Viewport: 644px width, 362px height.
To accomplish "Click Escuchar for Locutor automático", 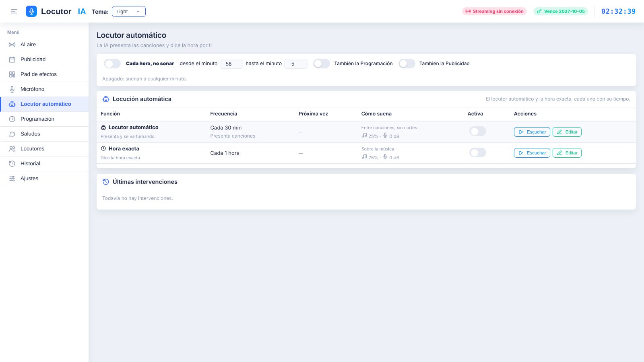I will [532, 132].
